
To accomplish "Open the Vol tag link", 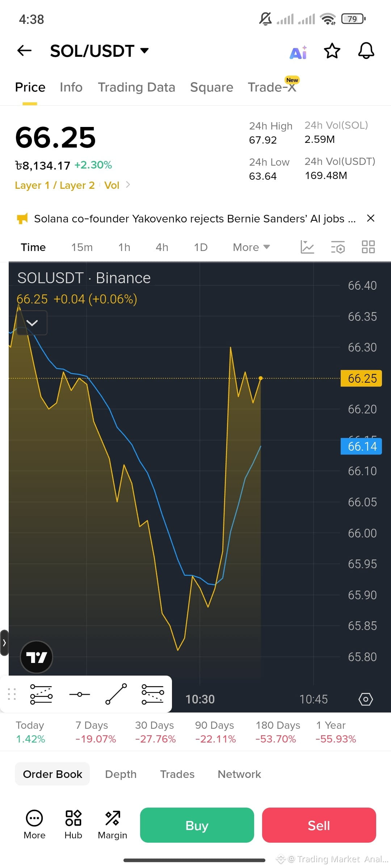I will (x=112, y=185).
